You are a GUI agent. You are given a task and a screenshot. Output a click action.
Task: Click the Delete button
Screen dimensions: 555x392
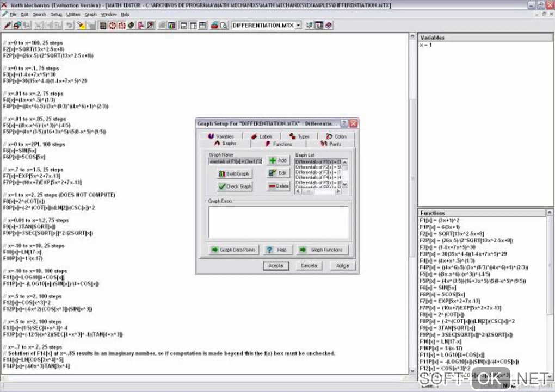tap(279, 186)
